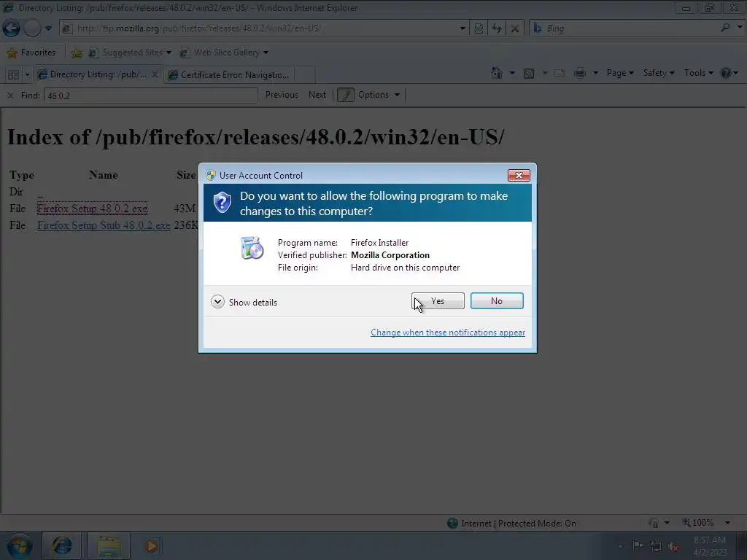Show hidden tray icons arrow
Screen dimensions: 747x560
click(x=620, y=546)
